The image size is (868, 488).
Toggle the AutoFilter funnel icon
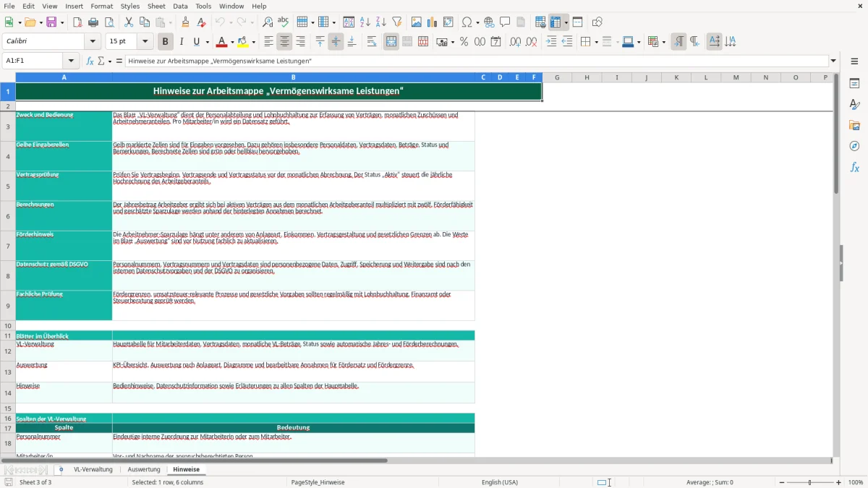click(396, 22)
